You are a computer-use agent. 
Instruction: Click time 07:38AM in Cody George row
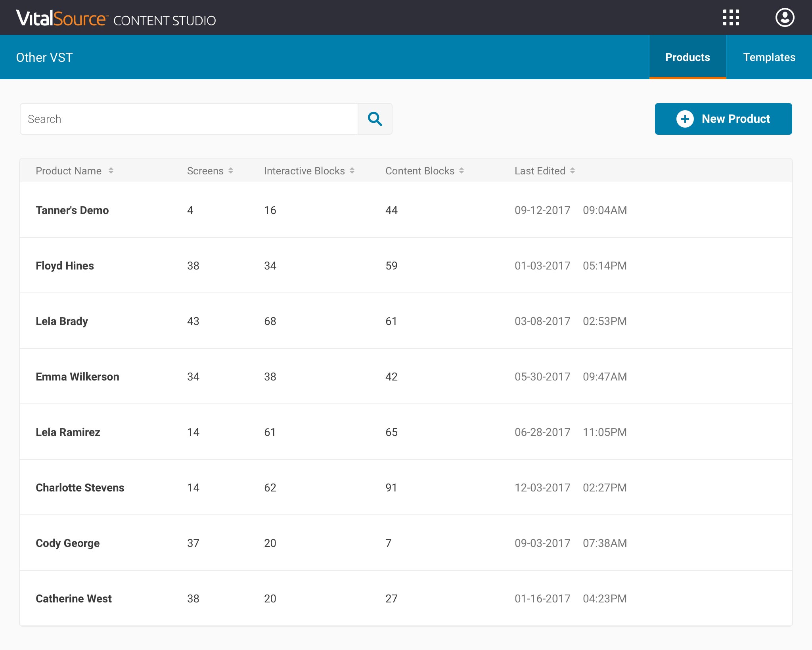coord(605,543)
